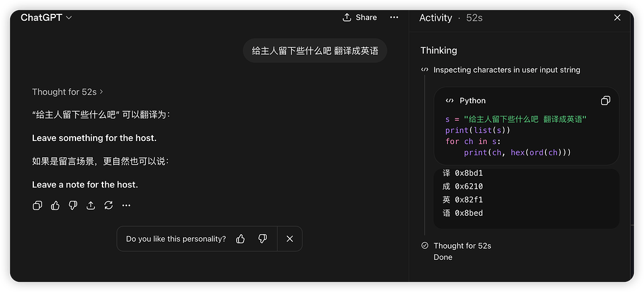Thumbs down the personality feedback prompt
This screenshot has width=644, height=292.
[x=262, y=239]
